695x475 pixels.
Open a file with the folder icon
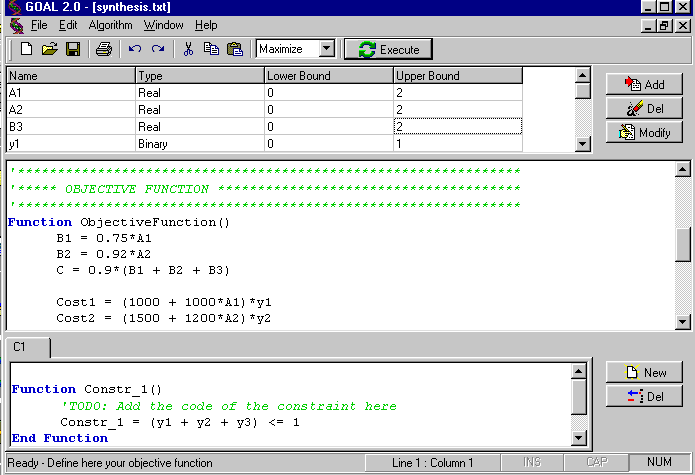click(x=50, y=49)
